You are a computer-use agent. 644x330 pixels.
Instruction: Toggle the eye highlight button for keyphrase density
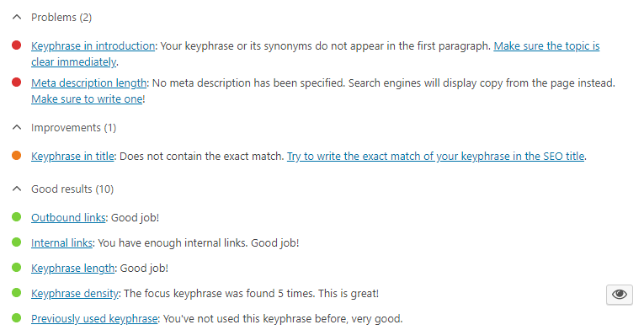pos(620,295)
